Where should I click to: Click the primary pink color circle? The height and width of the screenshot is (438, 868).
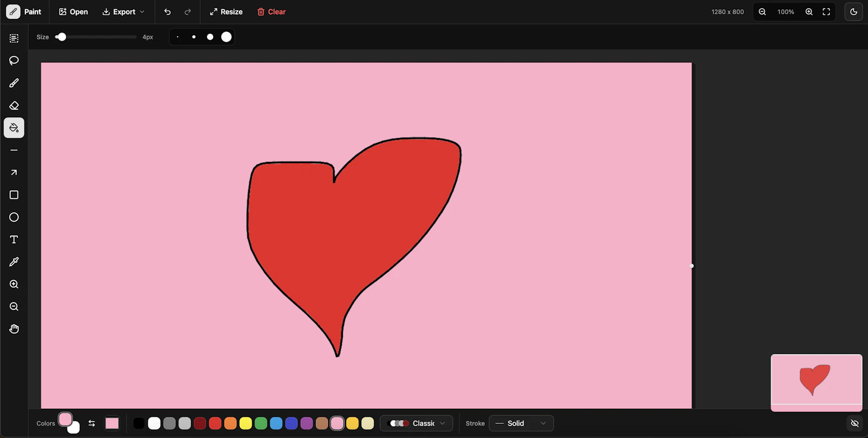pos(65,420)
